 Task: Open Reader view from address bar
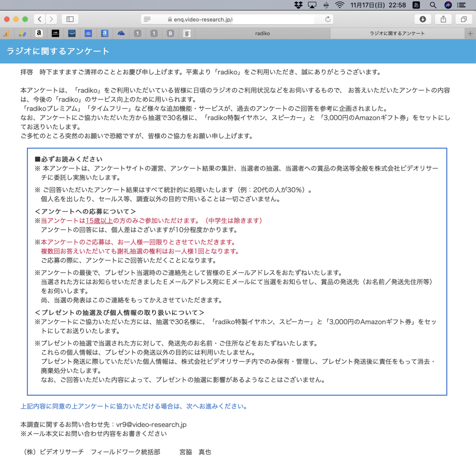pyautogui.click(x=147, y=19)
